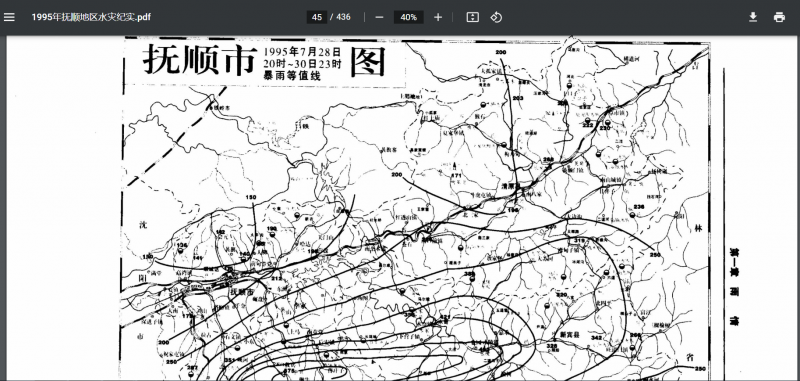Click the map title 抚顺市
Screen dimensions: 800x381
[x=199, y=60]
